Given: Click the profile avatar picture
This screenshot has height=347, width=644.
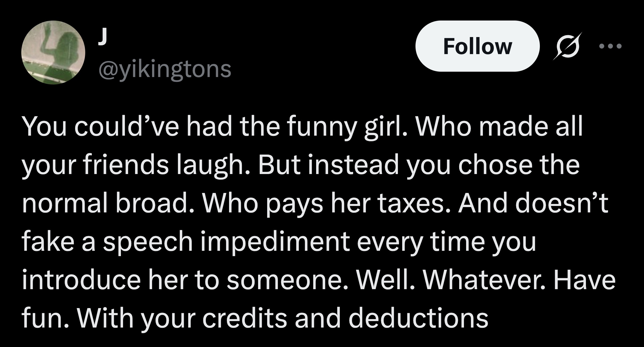Looking at the screenshot, I should (53, 53).
